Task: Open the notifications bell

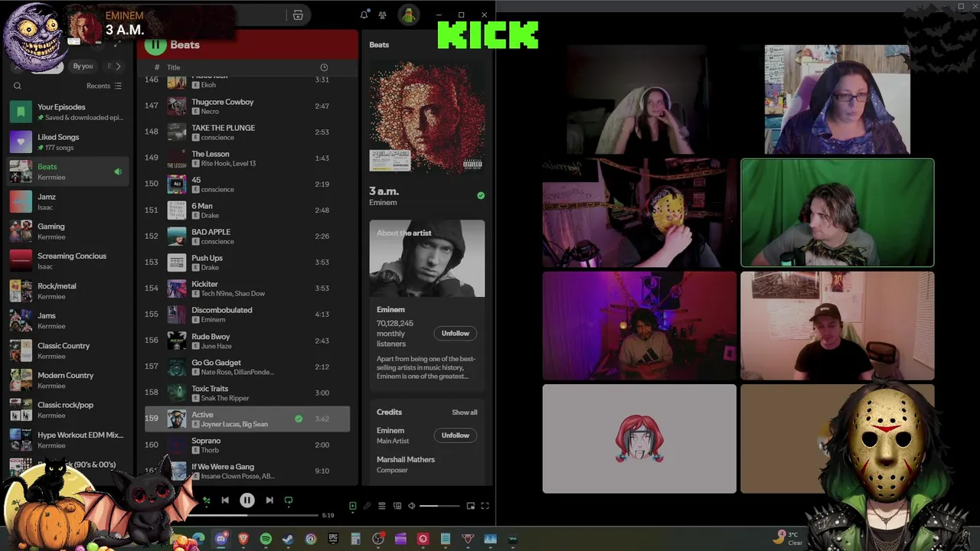Action: coord(364,15)
